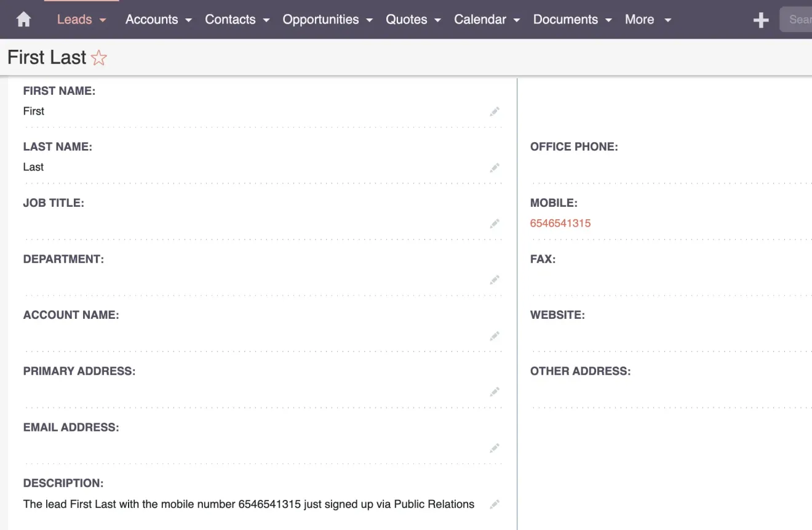
Task: Expand the More dropdown menu
Action: coord(668,19)
